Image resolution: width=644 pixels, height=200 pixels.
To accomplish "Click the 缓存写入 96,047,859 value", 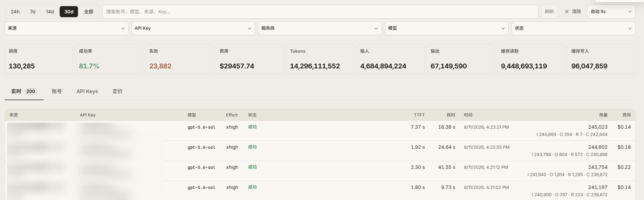I will click(x=589, y=66).
